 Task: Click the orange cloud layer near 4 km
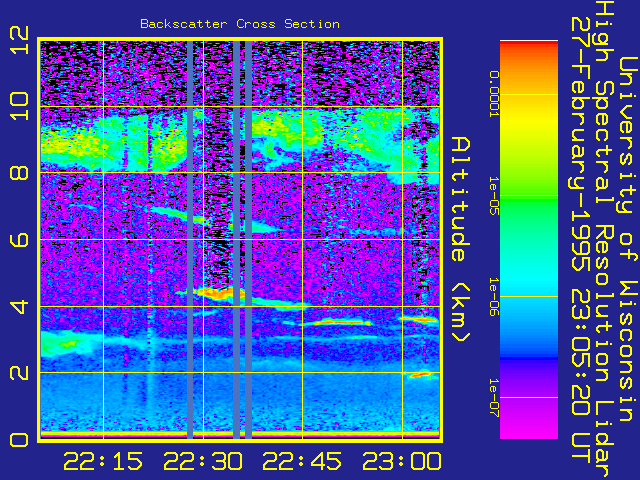(220, 293)
